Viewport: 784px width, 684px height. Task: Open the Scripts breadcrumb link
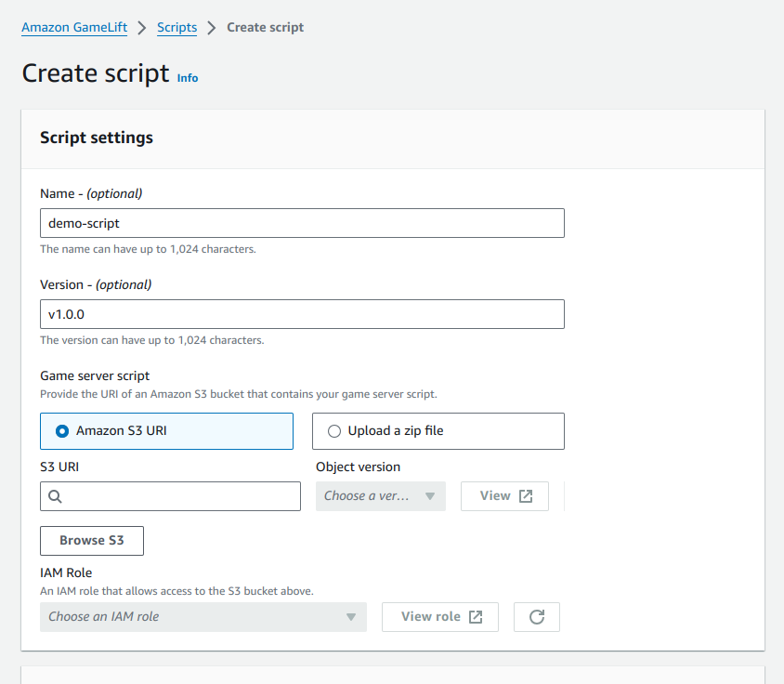coord(177,28)
